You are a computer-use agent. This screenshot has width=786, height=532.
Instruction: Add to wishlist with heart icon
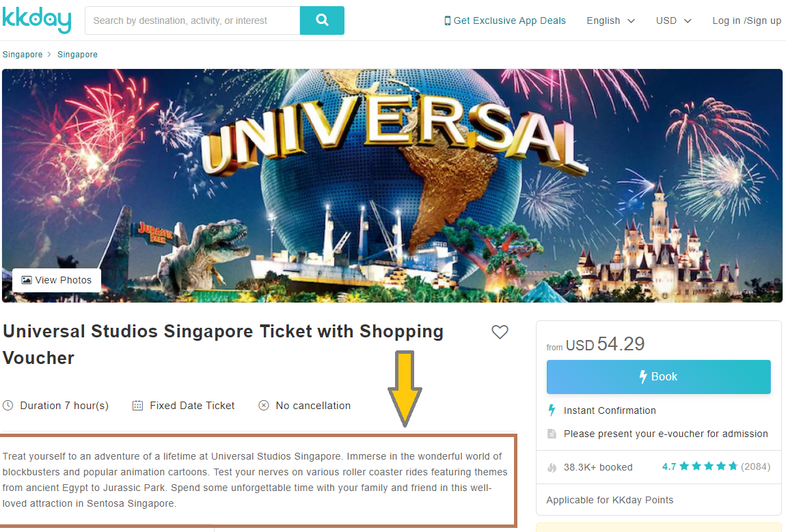click(499, 332)
